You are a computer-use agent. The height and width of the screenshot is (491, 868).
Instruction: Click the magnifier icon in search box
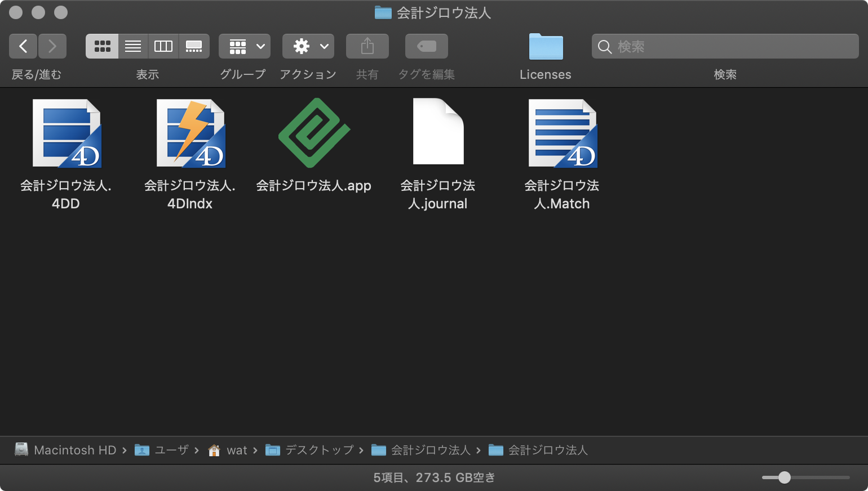(605, 47)
